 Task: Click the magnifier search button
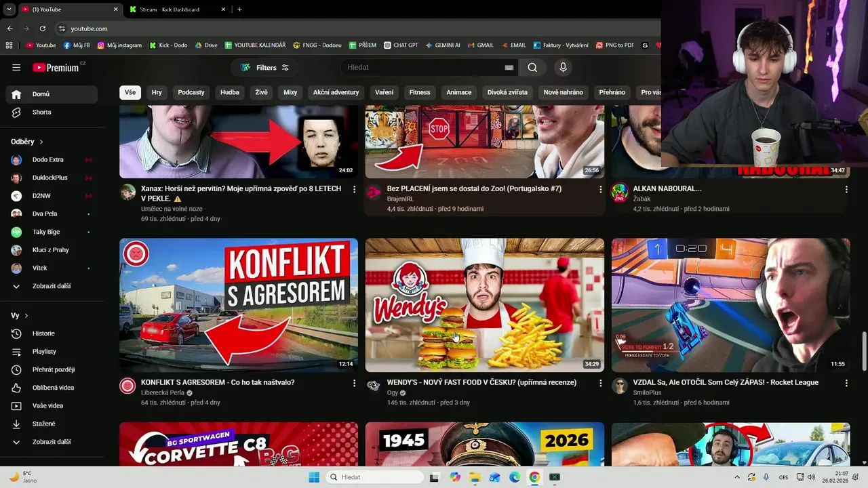(532, 67)
